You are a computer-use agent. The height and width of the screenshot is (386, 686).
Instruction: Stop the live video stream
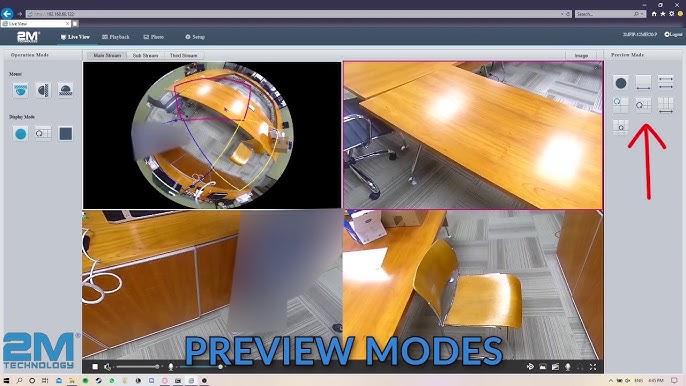tap(95, 367)
